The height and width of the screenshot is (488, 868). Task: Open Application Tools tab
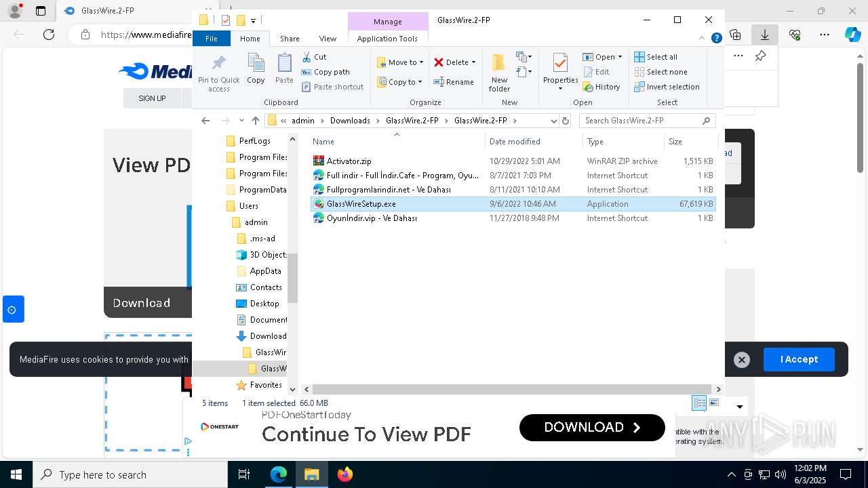387,39
